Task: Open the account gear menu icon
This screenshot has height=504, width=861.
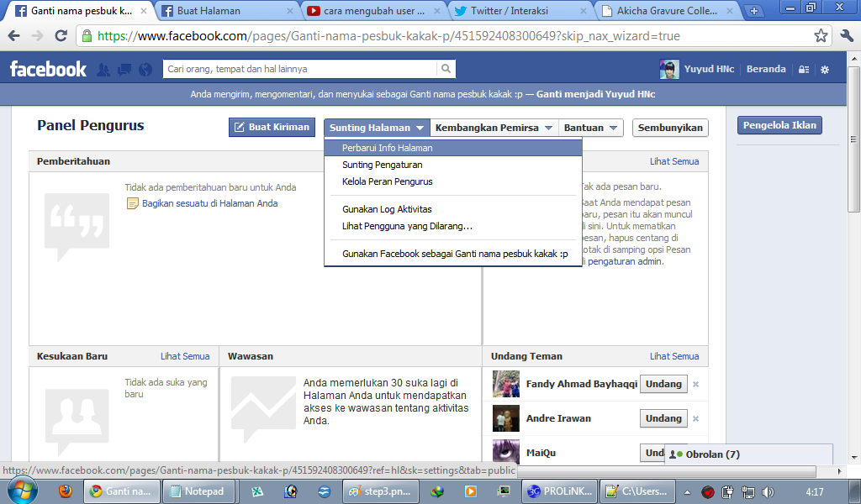Action: tap(825, 70)
